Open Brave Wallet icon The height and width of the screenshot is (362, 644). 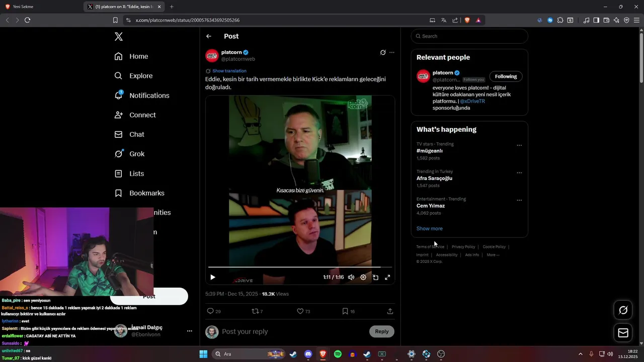point(606,20)
